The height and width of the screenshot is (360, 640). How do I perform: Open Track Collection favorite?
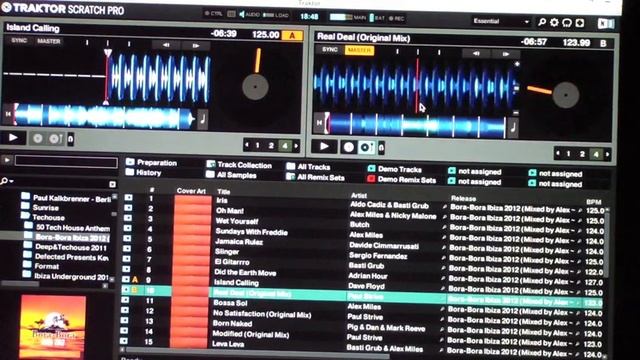click(240, 165)
